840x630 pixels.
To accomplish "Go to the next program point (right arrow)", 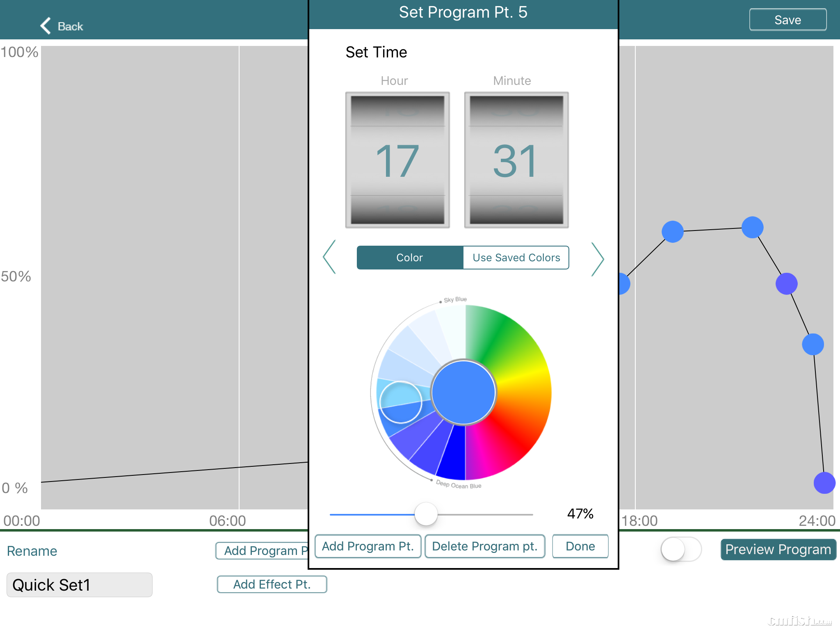I will (598, 259).
